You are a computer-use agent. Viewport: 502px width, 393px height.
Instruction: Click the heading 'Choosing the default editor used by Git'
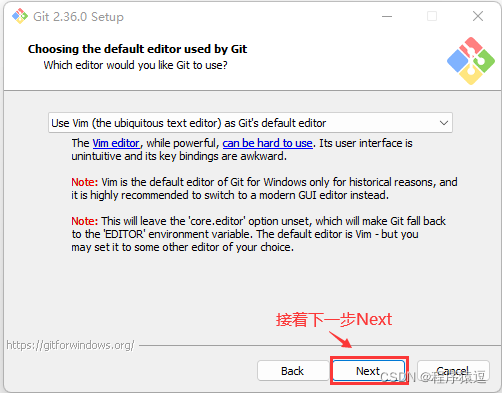pos(137,49)
